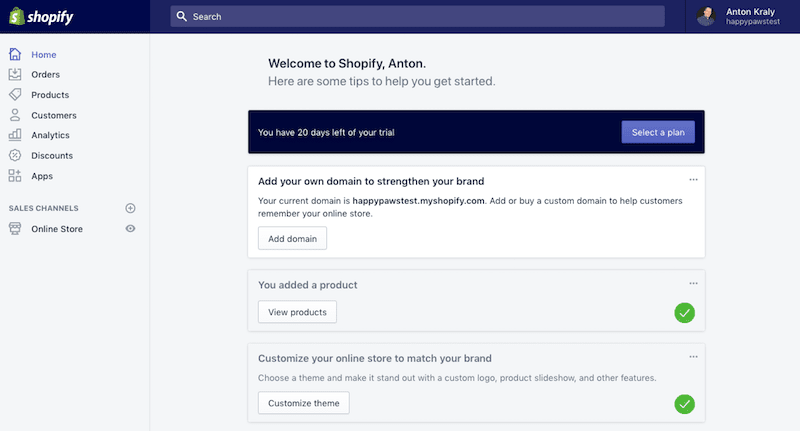Click the happypawstest store name under username
Viewport: 800px width, 431px height.
(x=753, y=22)
